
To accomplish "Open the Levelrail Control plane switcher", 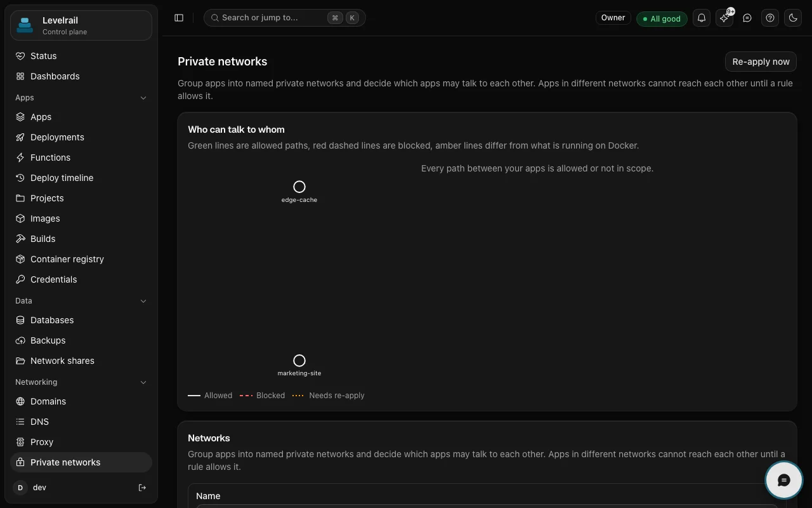I will [81, 25].
